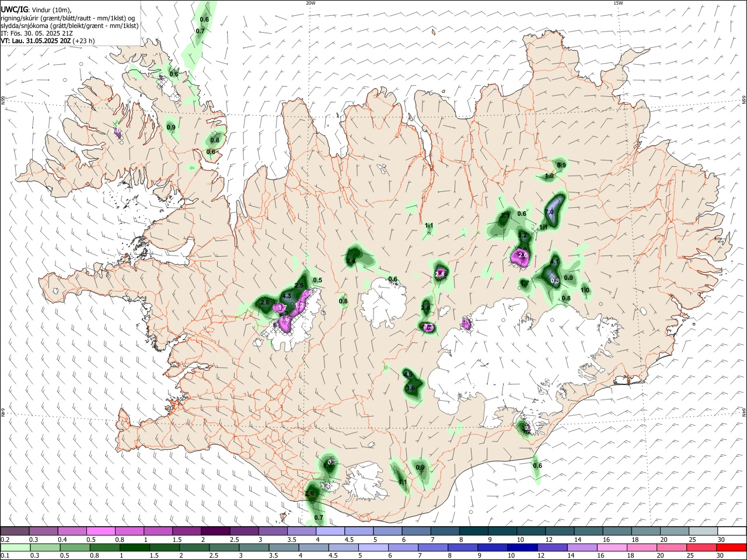The image size is (747, 560).
Task: Pick upper legend swatch between 4 and 4.5
Action: [x=330, y=531]
